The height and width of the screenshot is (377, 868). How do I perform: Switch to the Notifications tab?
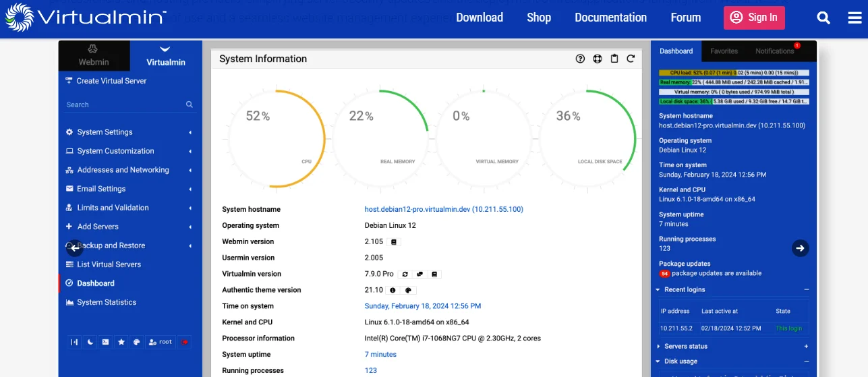[x=776, y=51]
